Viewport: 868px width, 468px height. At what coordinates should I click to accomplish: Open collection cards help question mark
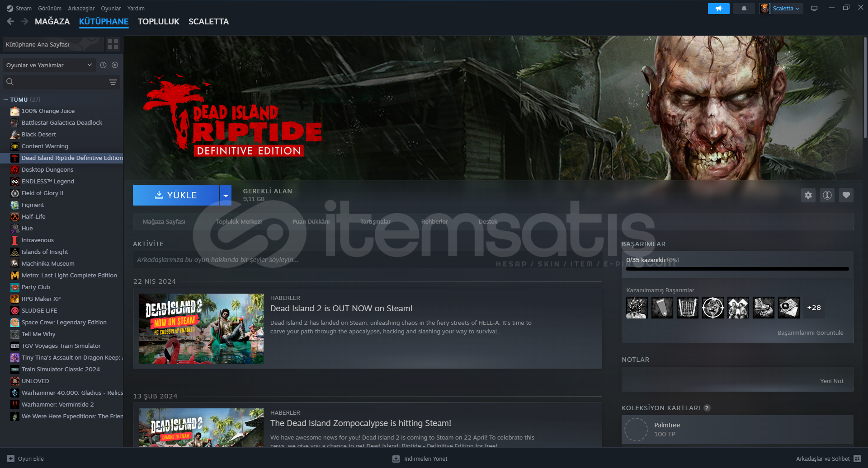pyautogui.click(x=707, y=408)
